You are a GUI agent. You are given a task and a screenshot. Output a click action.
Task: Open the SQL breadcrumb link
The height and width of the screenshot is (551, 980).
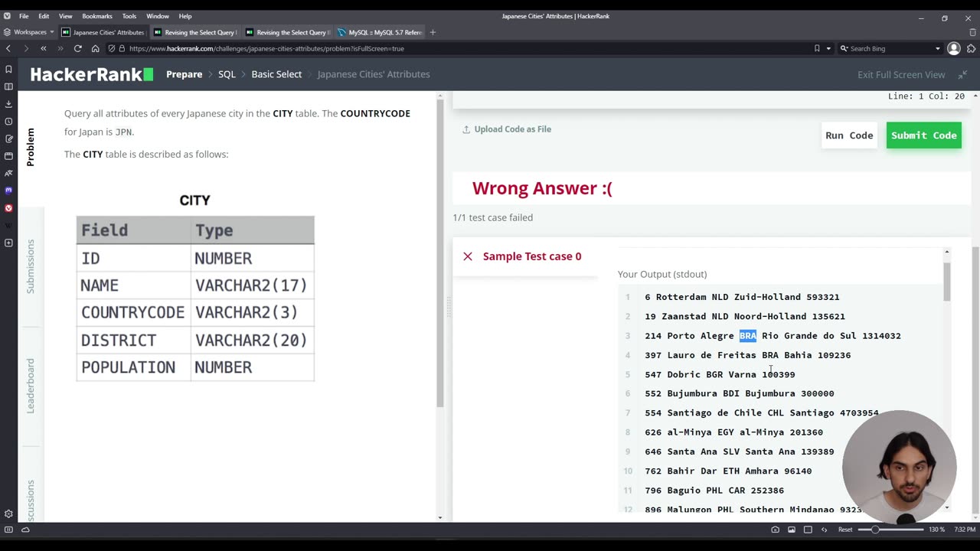[x=227, y=74]
